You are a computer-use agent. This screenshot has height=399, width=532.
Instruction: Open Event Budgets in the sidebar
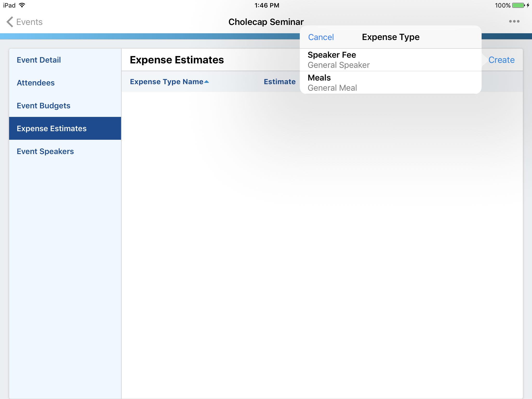(44, 106)
